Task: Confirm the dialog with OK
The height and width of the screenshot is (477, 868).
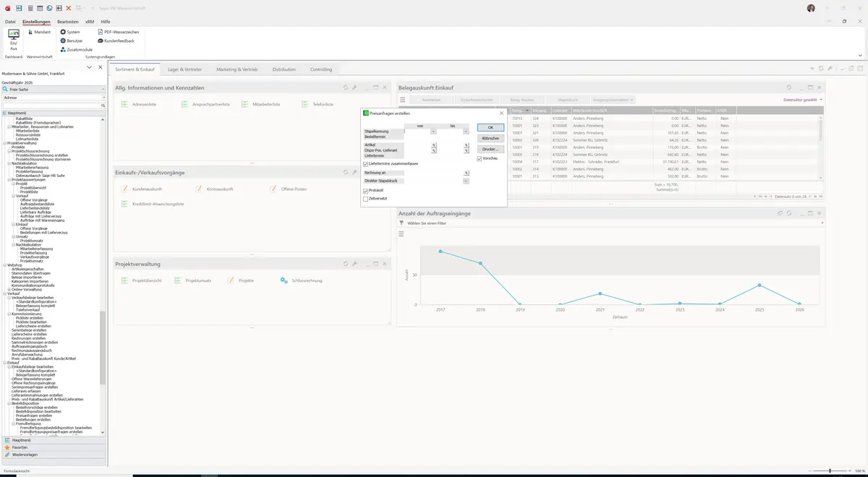Action: [x=490, y=128]
